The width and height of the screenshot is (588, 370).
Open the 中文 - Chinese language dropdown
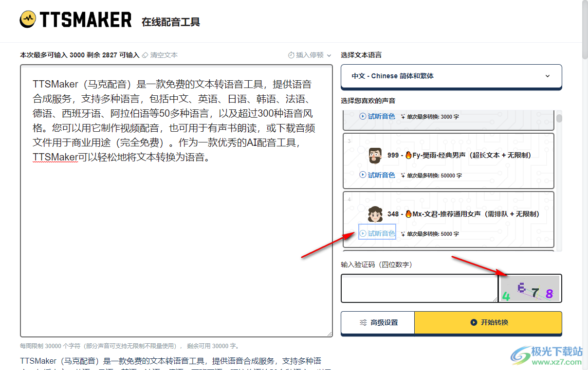coord(451,76)
